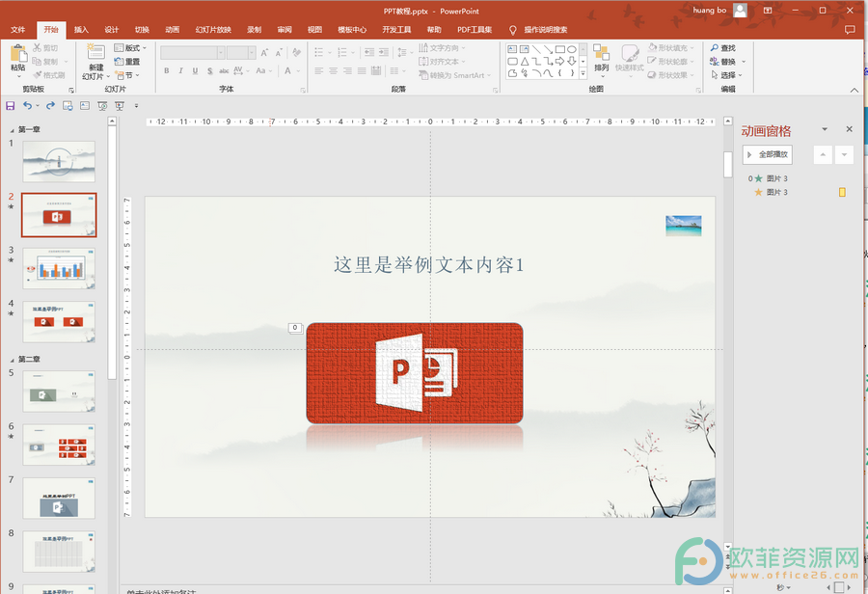Center-align the paragraph text
Screen dimensions: 868x594
(x=334, y=70)
